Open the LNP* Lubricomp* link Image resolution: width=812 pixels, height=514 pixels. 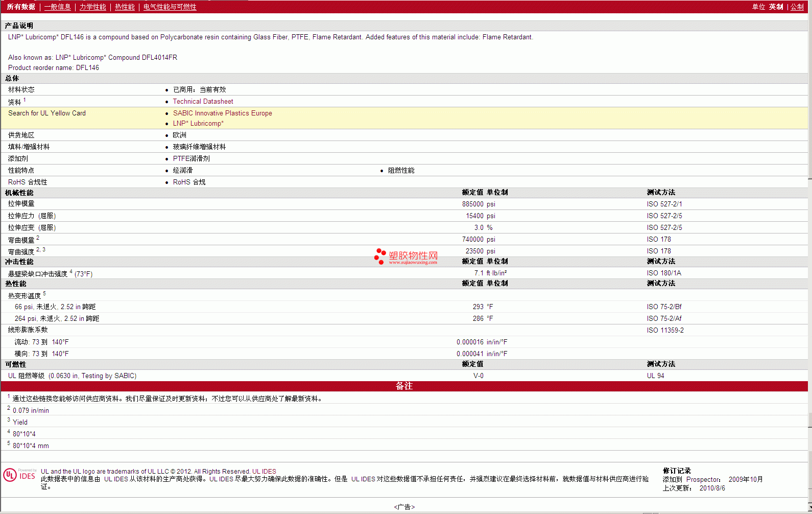(x=198, y=123)
